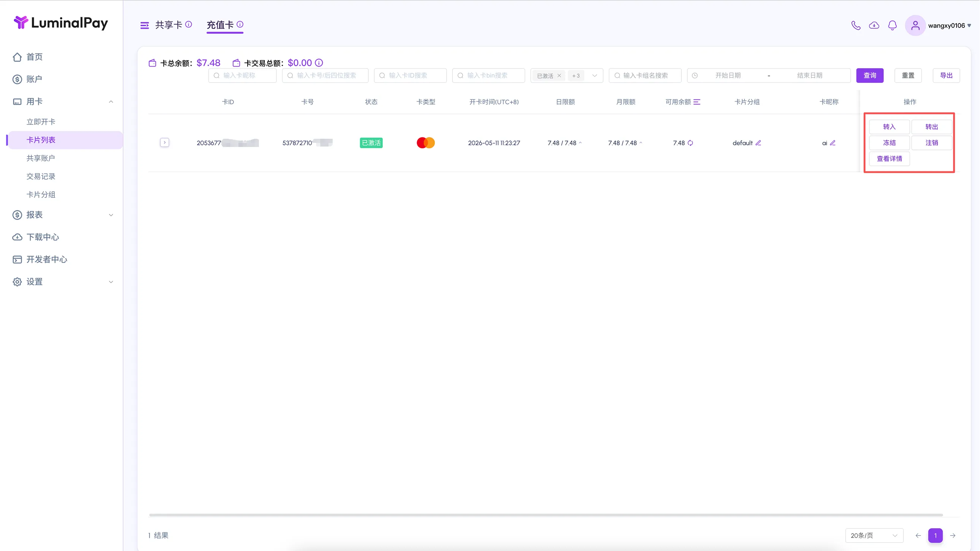This screenshot has width=980, height=551.
Task: Open 交易记录 in the sidebar
Action: [x=41, y=176]
